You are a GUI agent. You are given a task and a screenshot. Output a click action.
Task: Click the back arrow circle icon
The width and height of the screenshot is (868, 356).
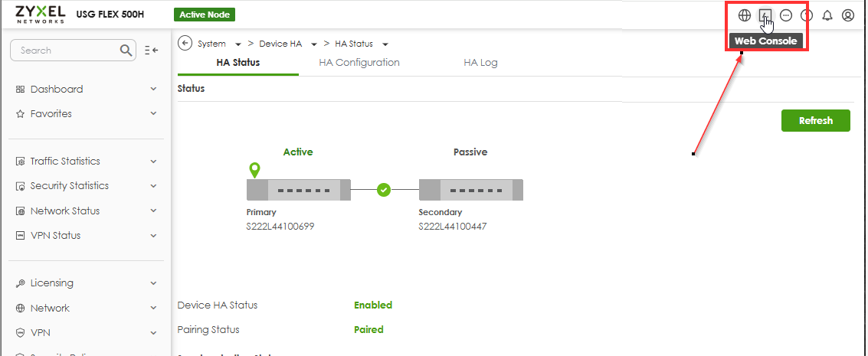(185, 43)
